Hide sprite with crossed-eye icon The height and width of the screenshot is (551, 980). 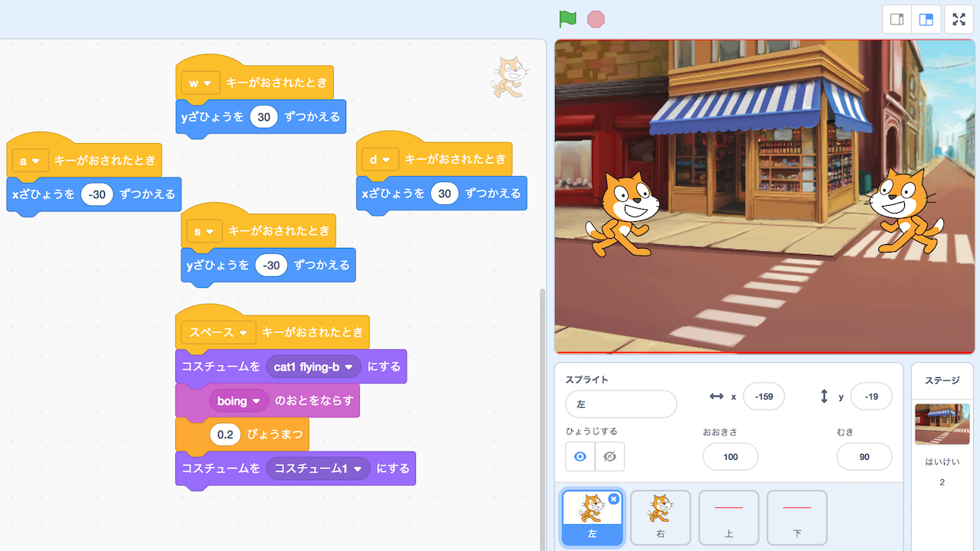[x=609, y=457]
